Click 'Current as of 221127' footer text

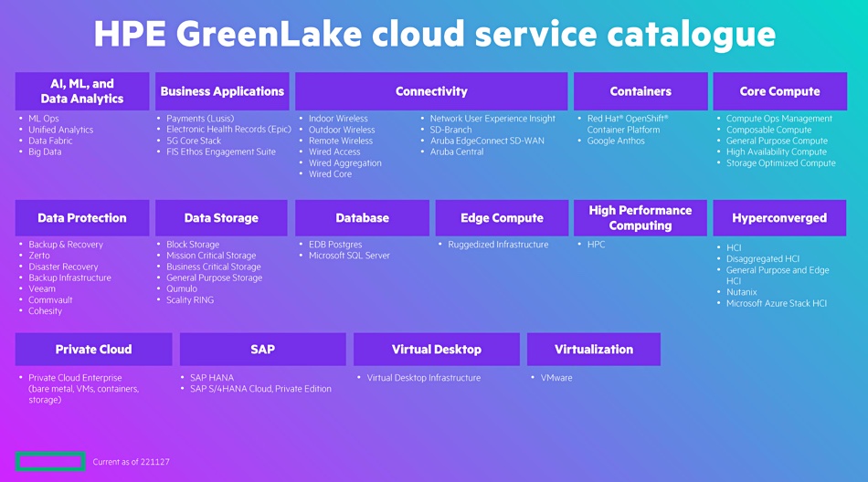click(132, 462)
